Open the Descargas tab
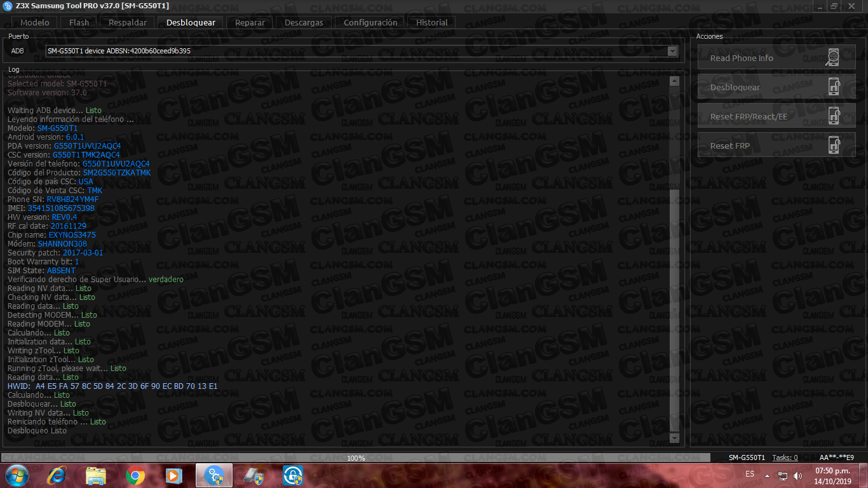Screen dimensions: 868x488 click(304, 22)
